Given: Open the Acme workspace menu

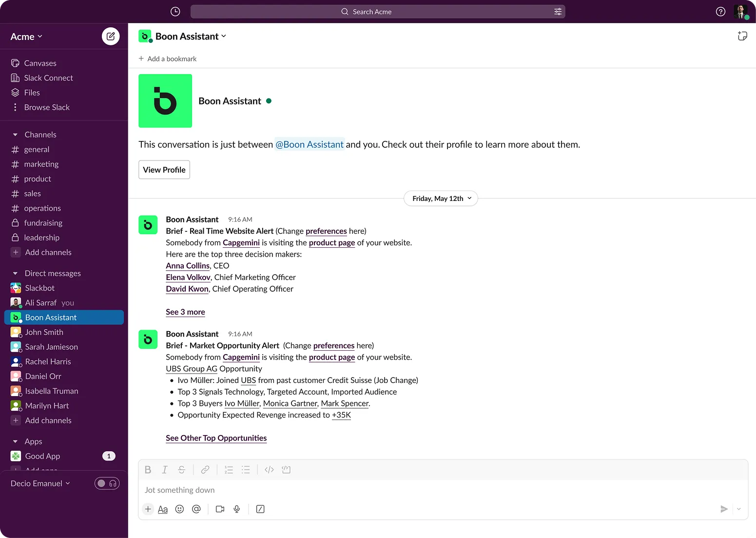Looking at the screenshot, I should click(26, 37).
